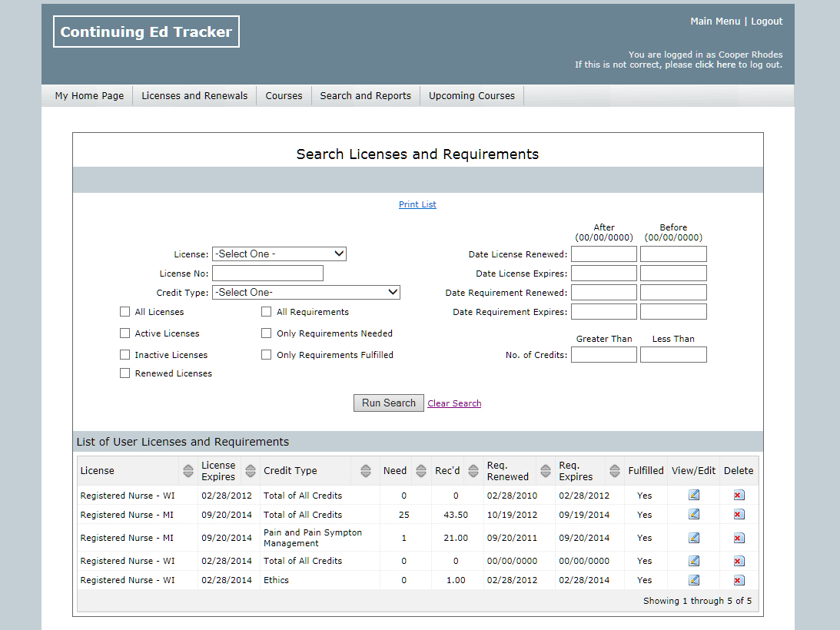
Task: Delete the Pain and Pain Sympton Management row
Action: coord(739,538)
